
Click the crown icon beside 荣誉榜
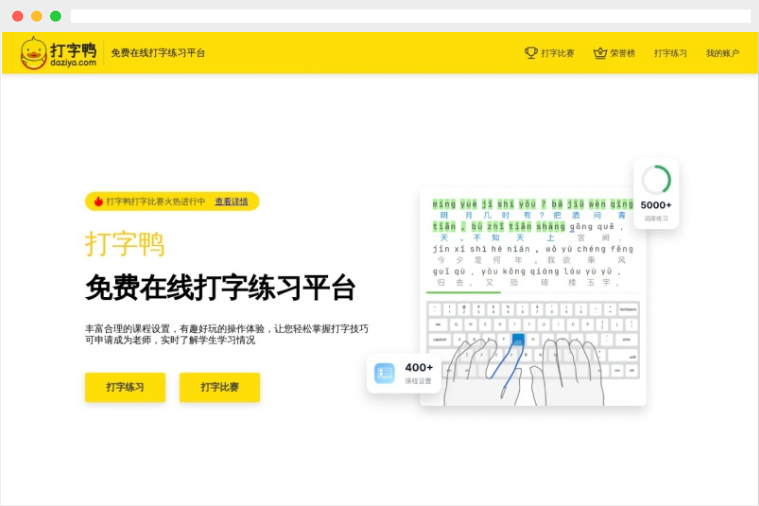[600, 53]
